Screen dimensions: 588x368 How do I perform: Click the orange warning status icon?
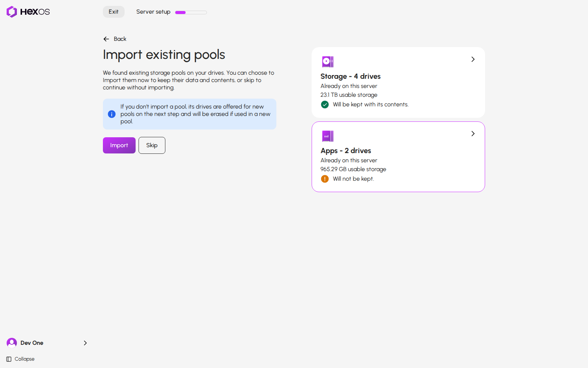pos(325,179)
